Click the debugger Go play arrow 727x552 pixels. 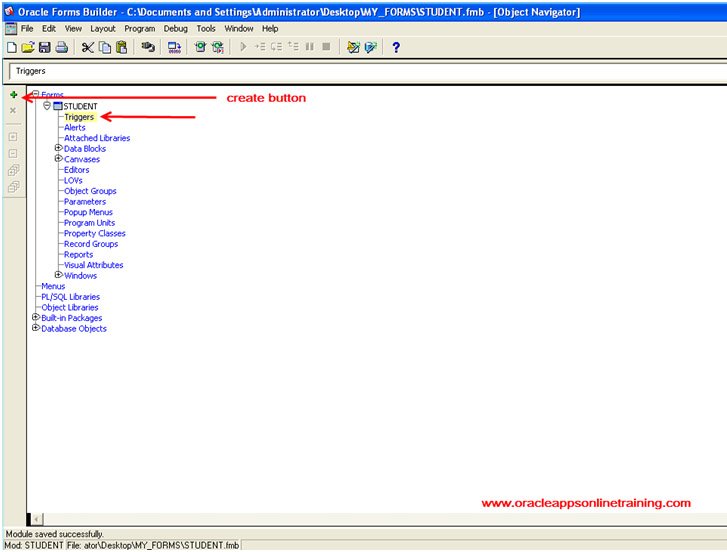click(243, 47)
